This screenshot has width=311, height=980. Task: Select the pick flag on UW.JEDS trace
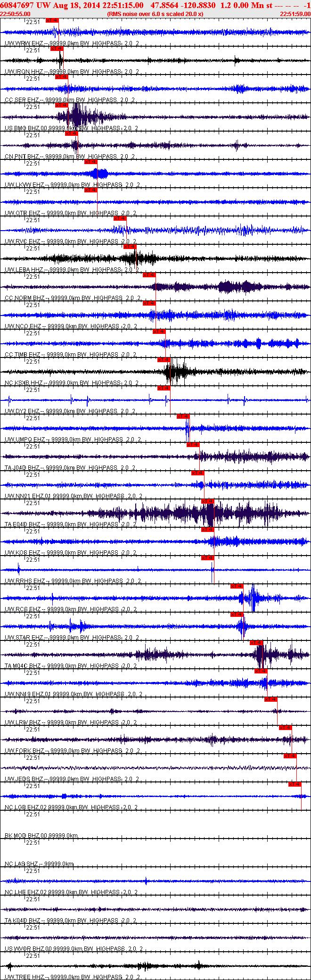[290, 756]
